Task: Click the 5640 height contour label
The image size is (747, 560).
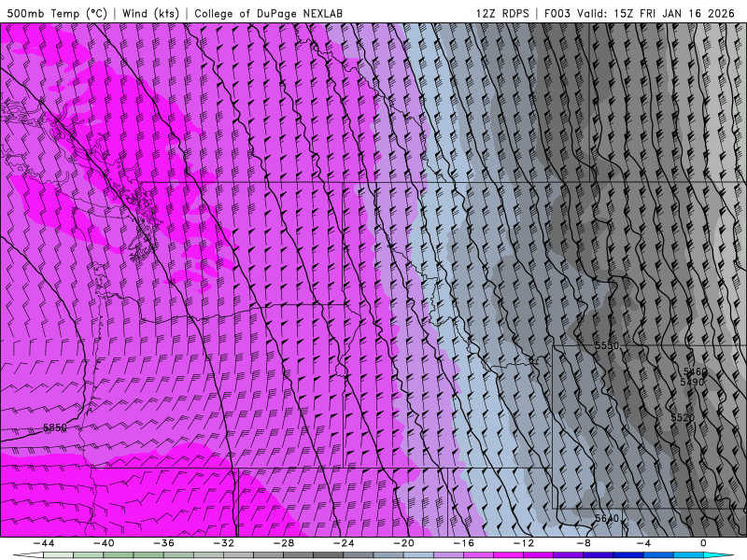Action: [607, 518]
